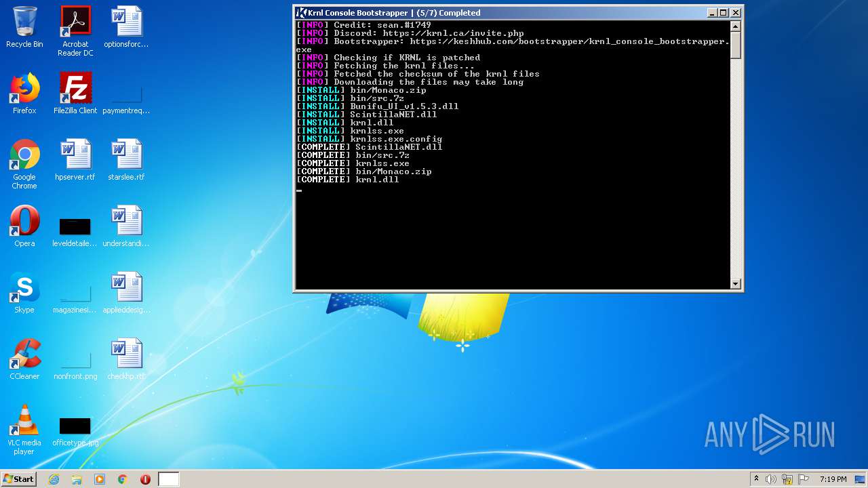
Task: Click the '[COMPLETE] ScintillaNET.dll' line
Action: click(x=369, y=147)
